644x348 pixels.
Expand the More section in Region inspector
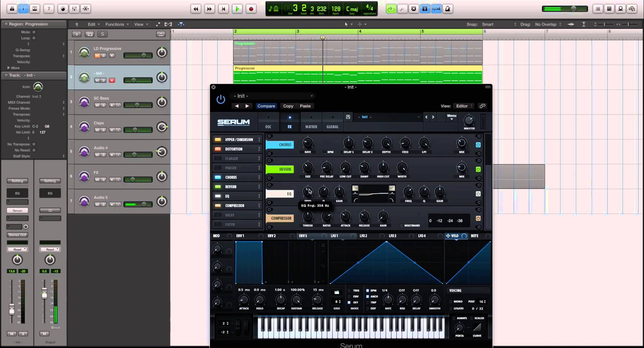[13, 68]
